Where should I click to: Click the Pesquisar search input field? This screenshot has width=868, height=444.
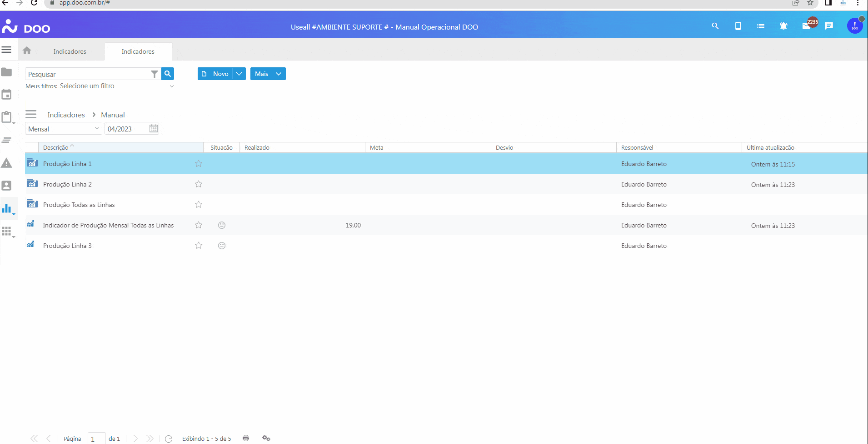[88, 74]
